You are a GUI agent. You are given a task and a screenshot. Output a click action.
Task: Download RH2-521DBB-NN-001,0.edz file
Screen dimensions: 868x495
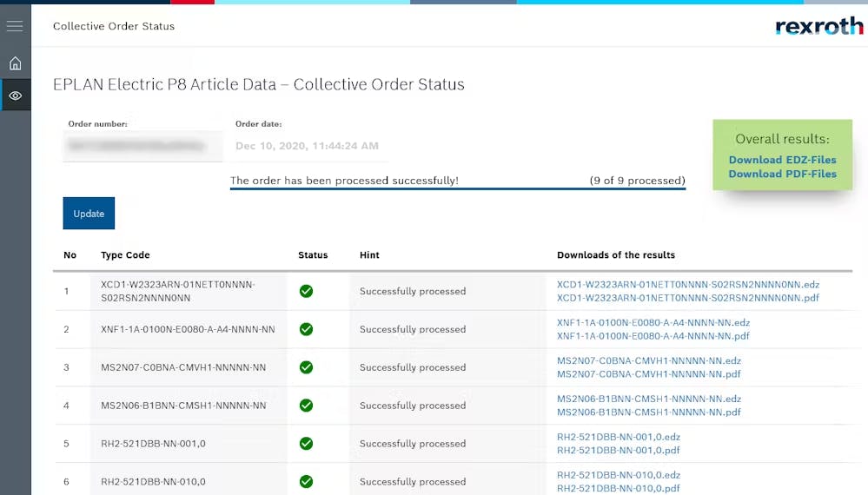pos(619,437)
